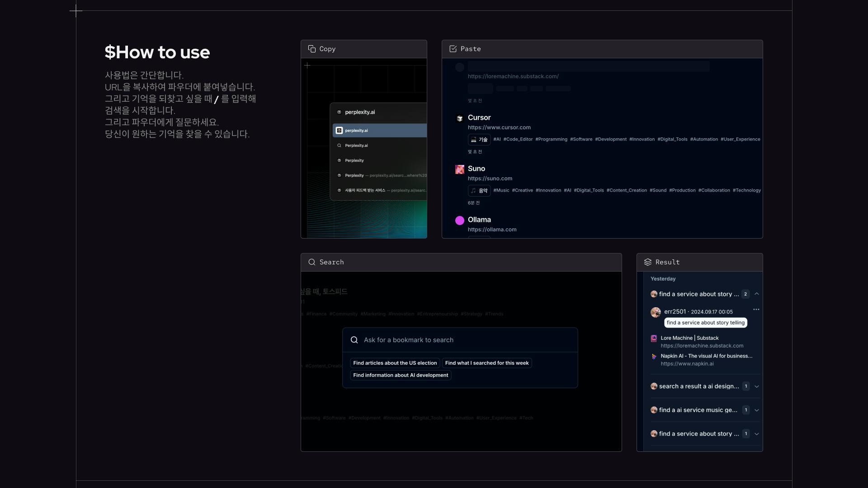Open the Lore Machine Substack result link
Screen dimensions: 868x488
(689, 338)
